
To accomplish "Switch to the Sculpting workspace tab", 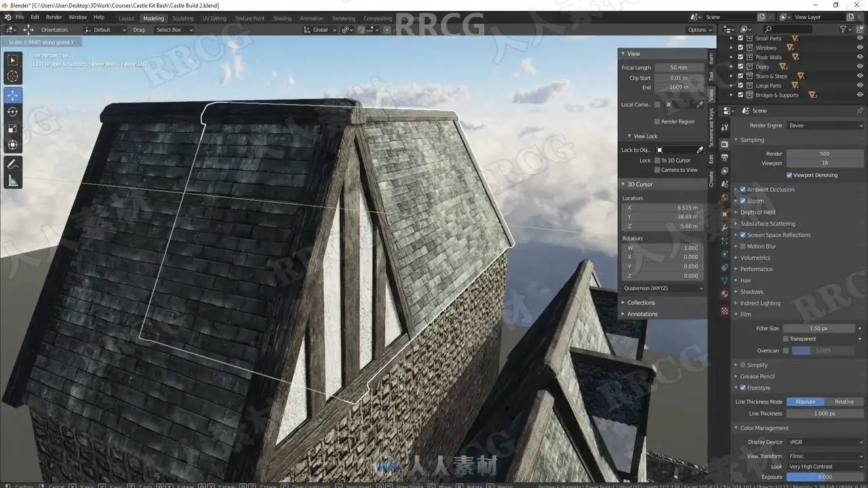I will click(182, 18).
